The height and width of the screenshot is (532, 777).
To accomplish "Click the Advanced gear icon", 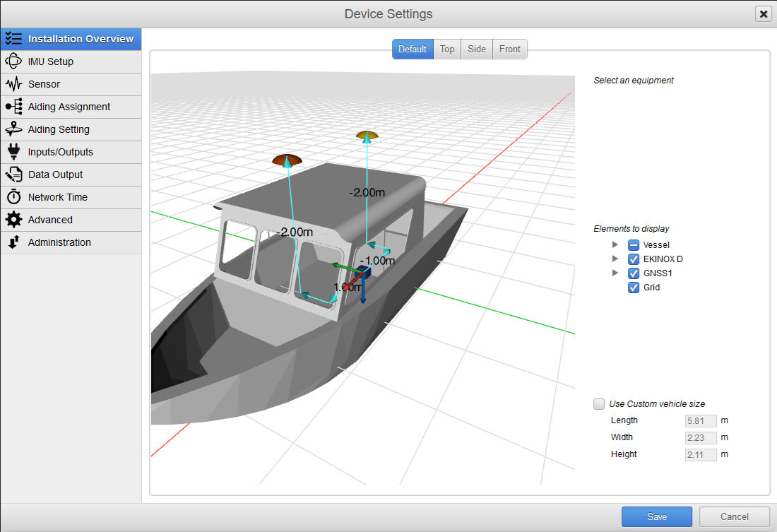I will pos(13,220).
